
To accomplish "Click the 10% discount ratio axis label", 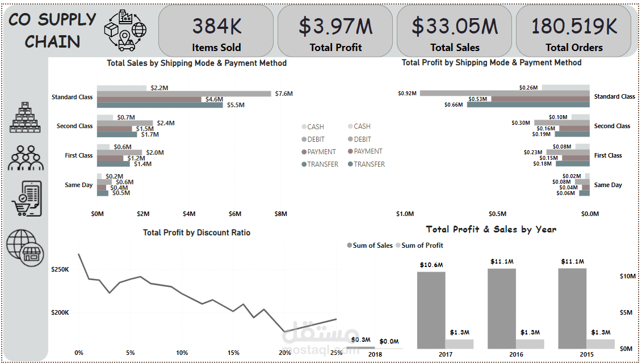I will [x=182, y=353].
